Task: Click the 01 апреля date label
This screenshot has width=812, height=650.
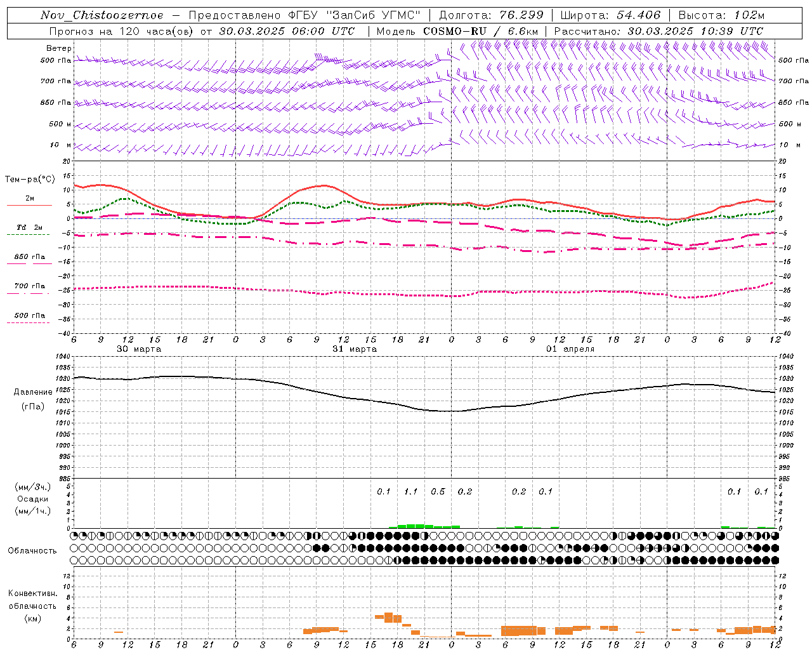Action: [x=570, y=349]
